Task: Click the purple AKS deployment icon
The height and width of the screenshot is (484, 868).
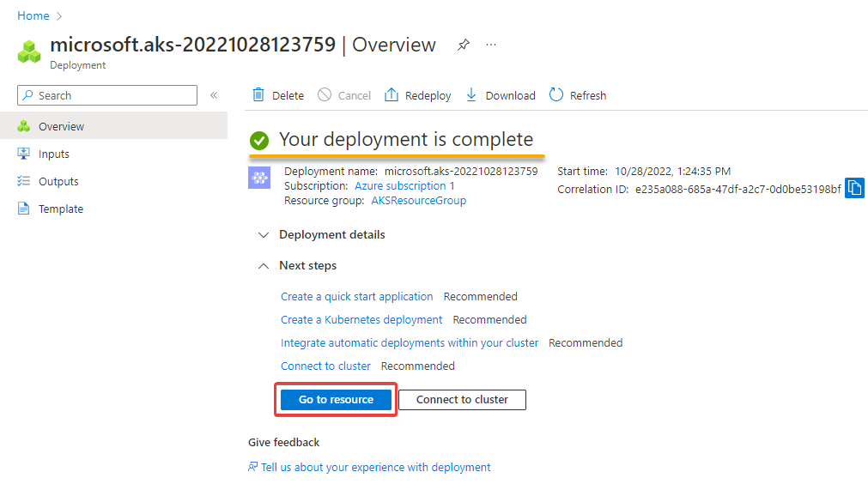Action: (x=259, y=178)
